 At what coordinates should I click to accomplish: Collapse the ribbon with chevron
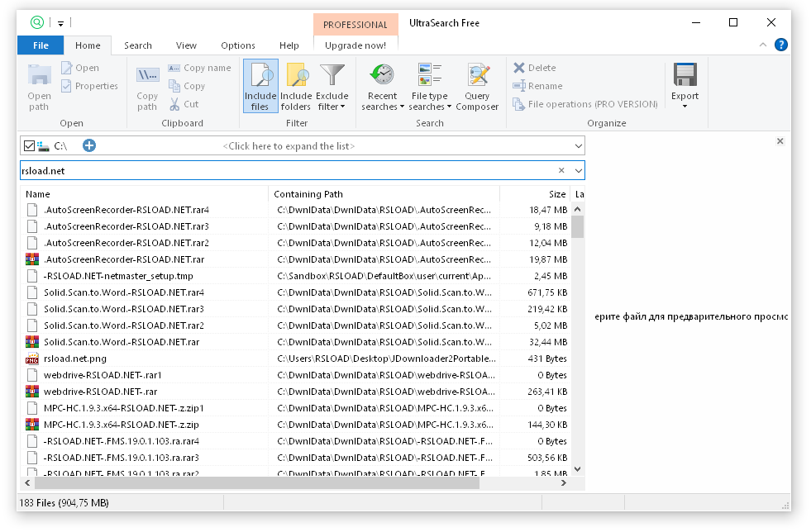[763, 45]
